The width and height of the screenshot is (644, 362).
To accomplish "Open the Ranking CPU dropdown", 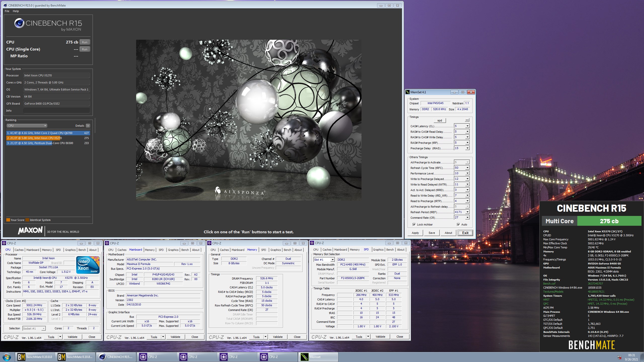I will (27, 126).
